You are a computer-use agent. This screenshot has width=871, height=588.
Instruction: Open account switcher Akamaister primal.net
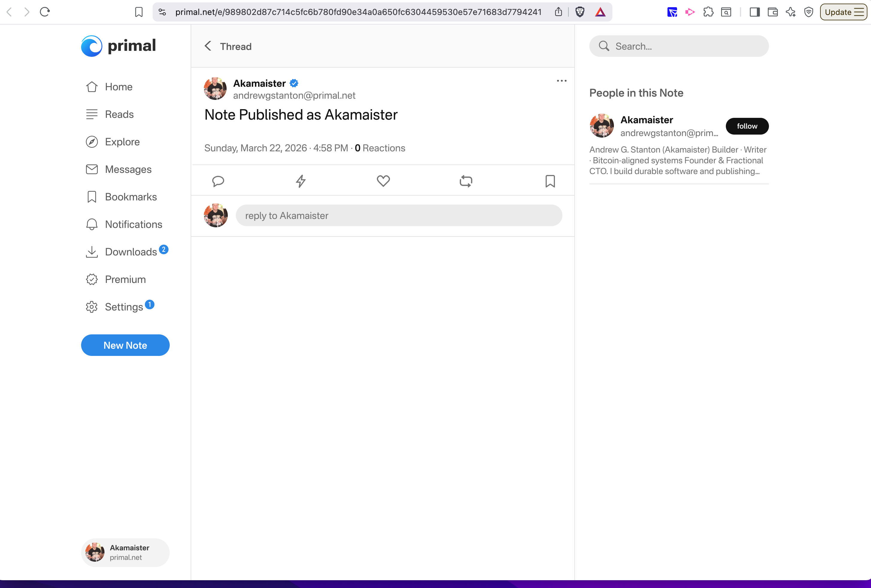(125, 552)
